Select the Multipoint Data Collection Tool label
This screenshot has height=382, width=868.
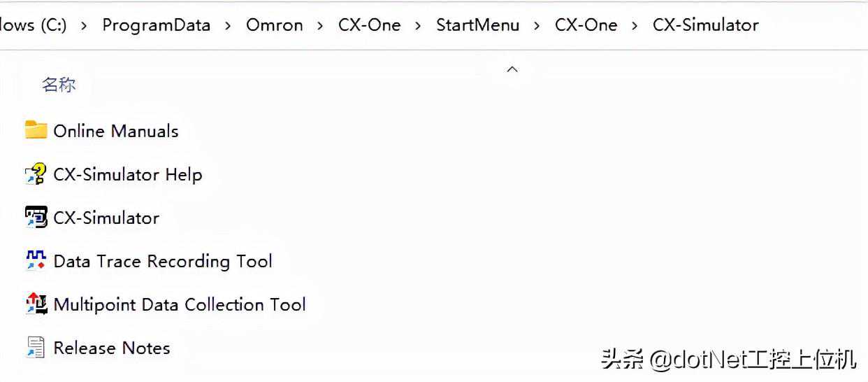click(180, 304)
